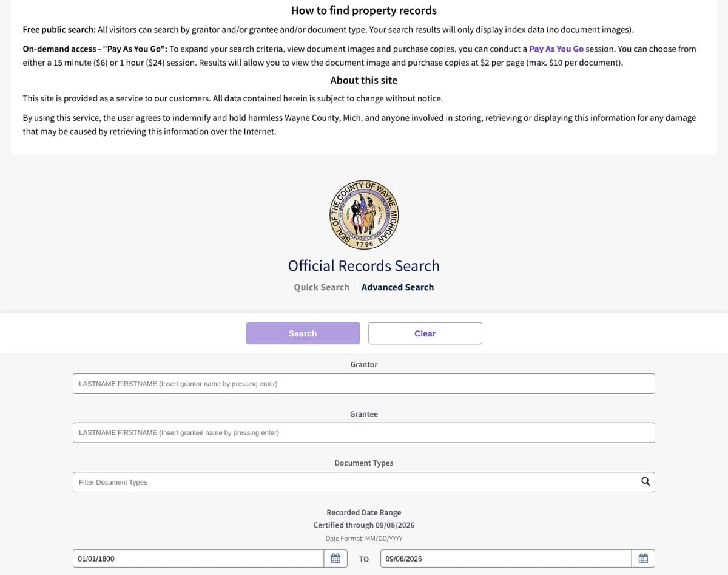Focus the Grantor name input field

[x=364, y=384]
